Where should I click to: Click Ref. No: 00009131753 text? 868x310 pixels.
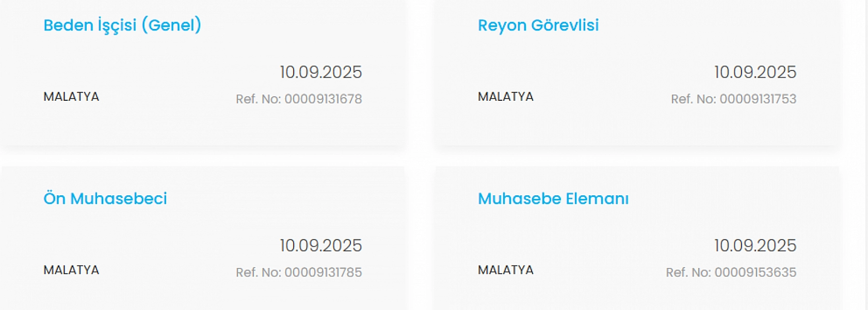coord(733,99)
